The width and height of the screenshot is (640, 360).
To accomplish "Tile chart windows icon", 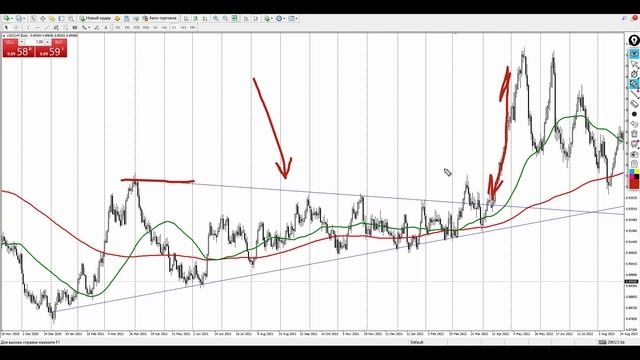I will [x=234, y=18].
